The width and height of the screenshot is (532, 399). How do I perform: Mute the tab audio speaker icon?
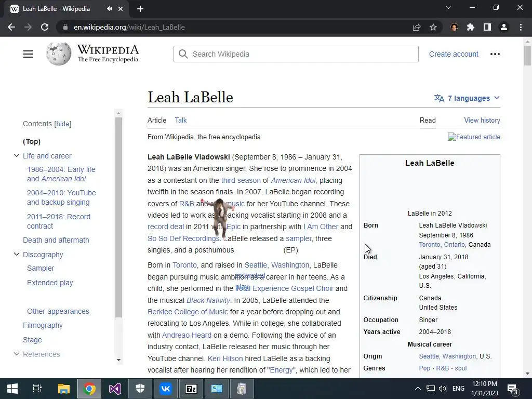[x=109, y=9]
